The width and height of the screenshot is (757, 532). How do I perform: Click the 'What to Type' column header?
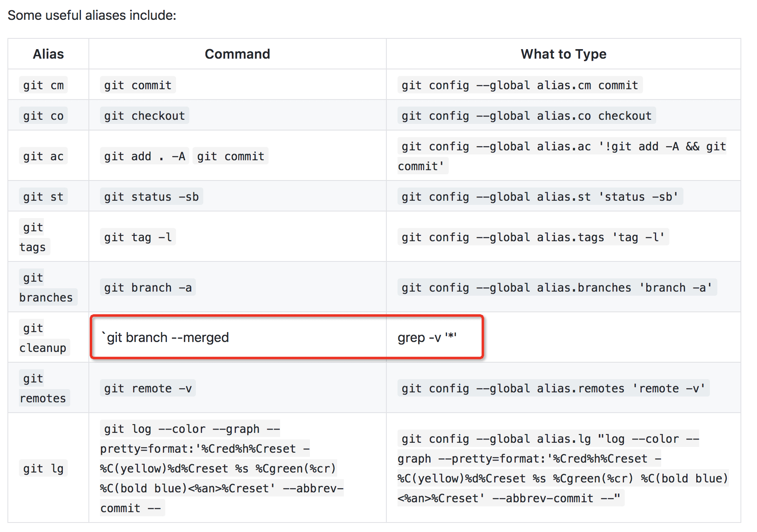point(564,54)
